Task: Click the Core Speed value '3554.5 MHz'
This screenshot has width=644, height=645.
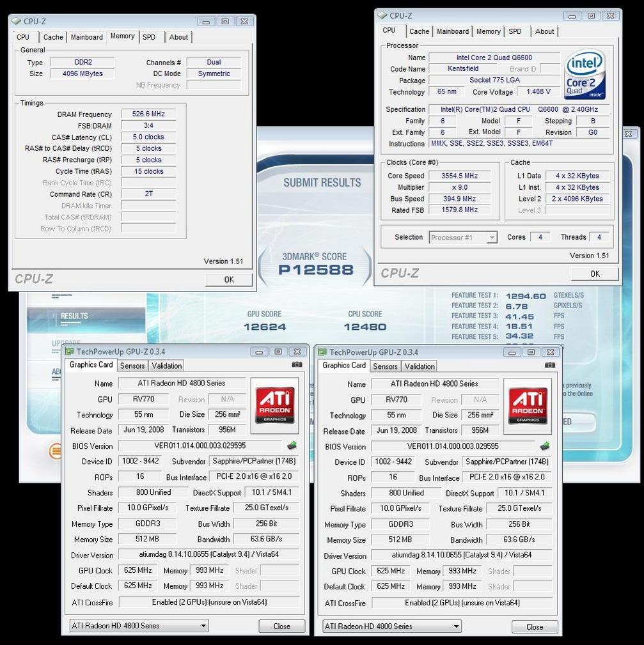Action: [460, 176]
